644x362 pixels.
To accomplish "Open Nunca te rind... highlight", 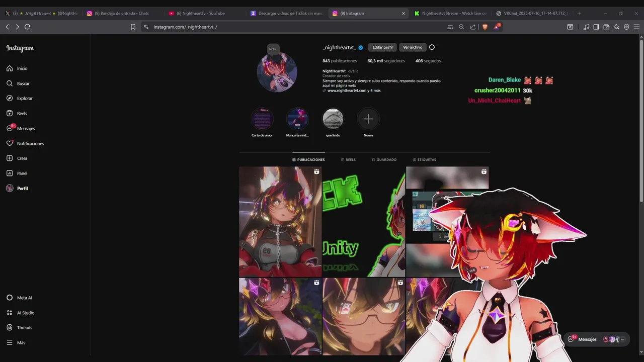I will click(297, 119).
